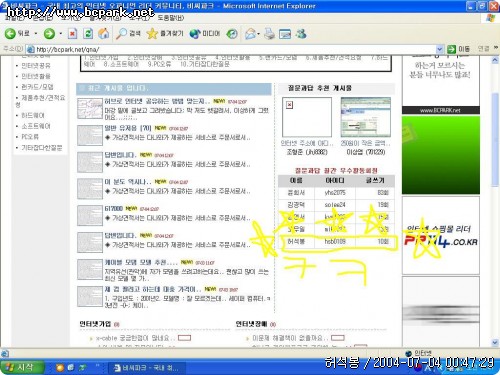The width and height of the screenshot is (500, 375).
Task: Click the green banner ad on right
Action: pos(441,155)
